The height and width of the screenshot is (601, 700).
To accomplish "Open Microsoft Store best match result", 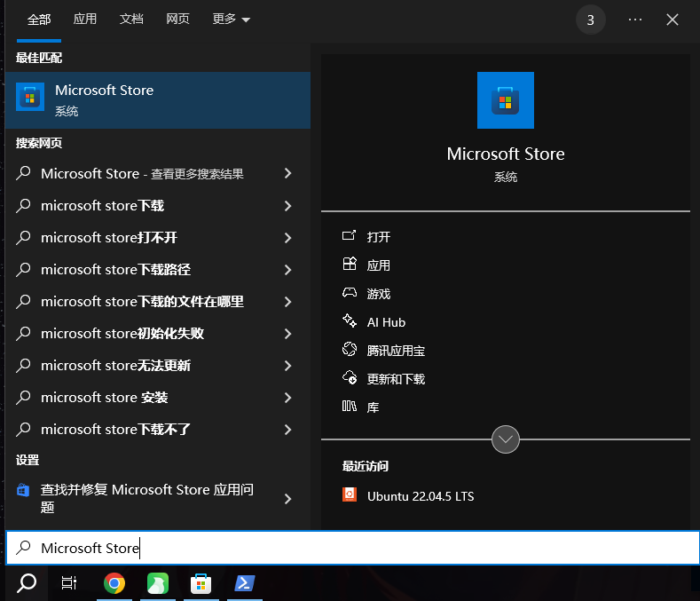I will pos(158,100).
